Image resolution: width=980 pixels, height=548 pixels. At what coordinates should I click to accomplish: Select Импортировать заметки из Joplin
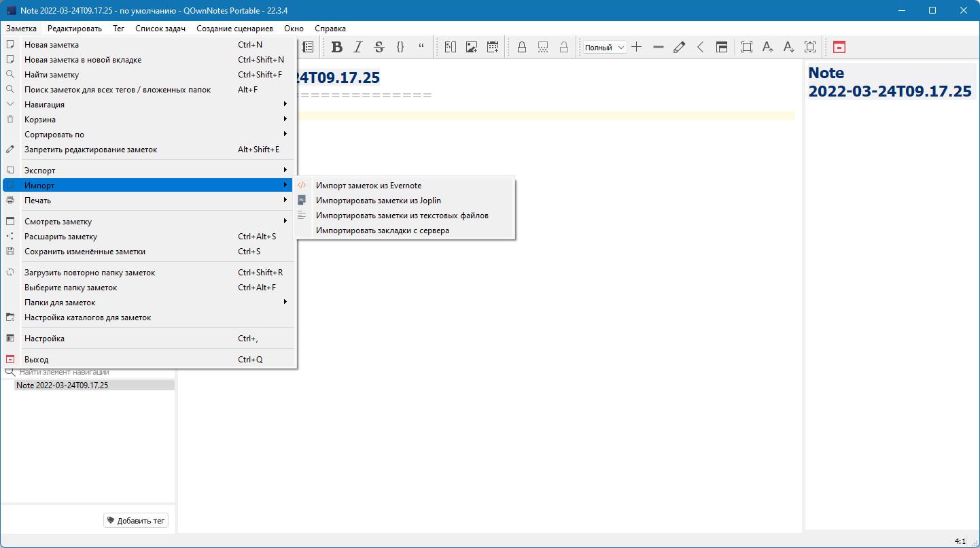[378, 200]
